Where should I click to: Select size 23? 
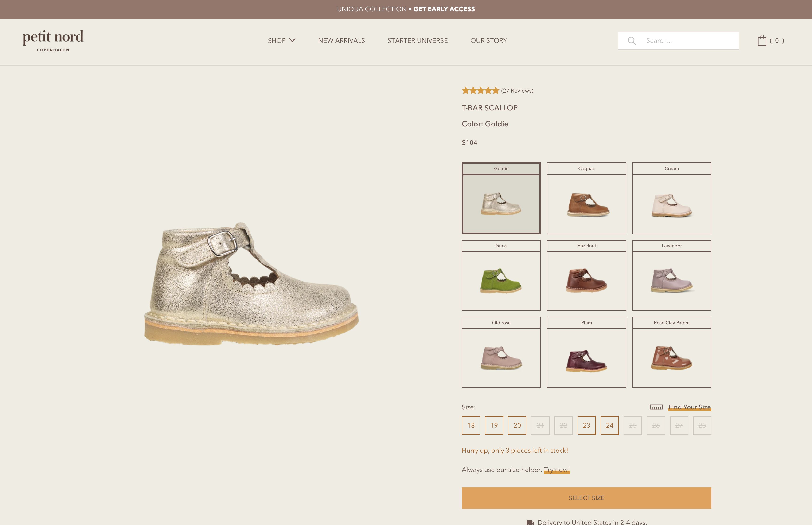[x=587, y=425]
